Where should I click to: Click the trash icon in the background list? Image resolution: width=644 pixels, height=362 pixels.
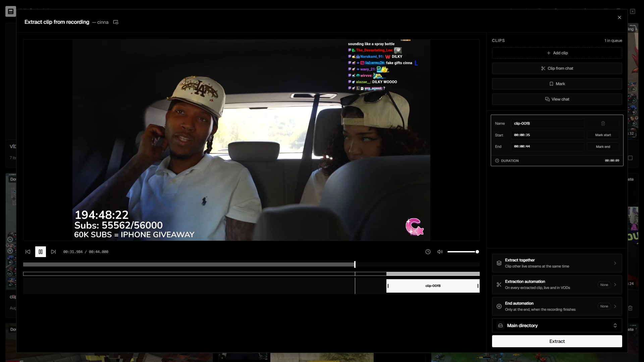click(630, 308)
